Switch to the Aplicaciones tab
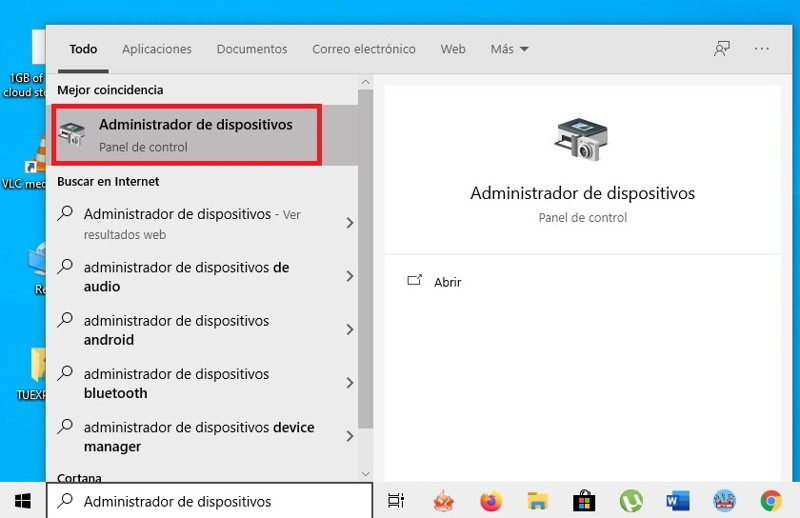 [x=157, y=49]
